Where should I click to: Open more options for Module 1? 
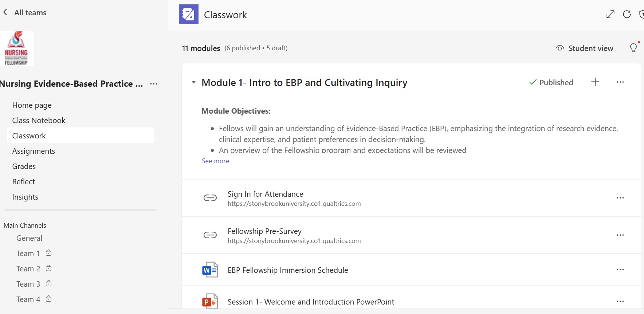(x=620, y=82)
